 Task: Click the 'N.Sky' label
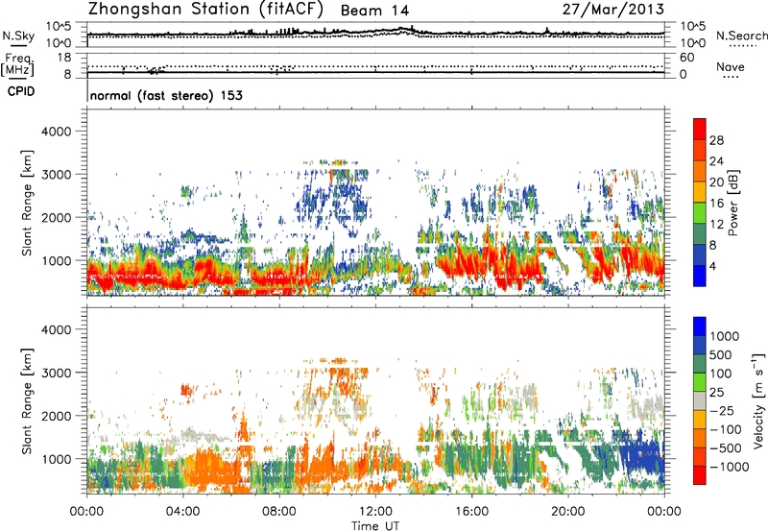[18, 36]
